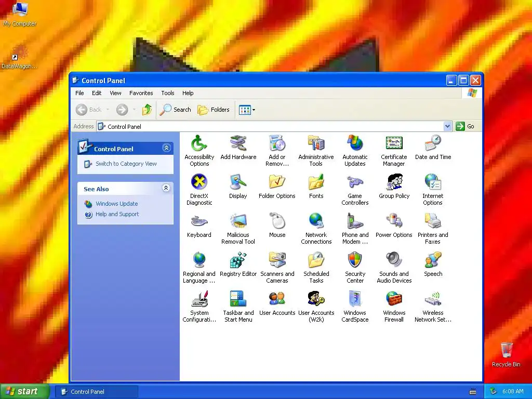Image resolution: width=532 pixels, height=399 pixels.
Task: Select the Windows Firewall icon
Action: (394, 299)
